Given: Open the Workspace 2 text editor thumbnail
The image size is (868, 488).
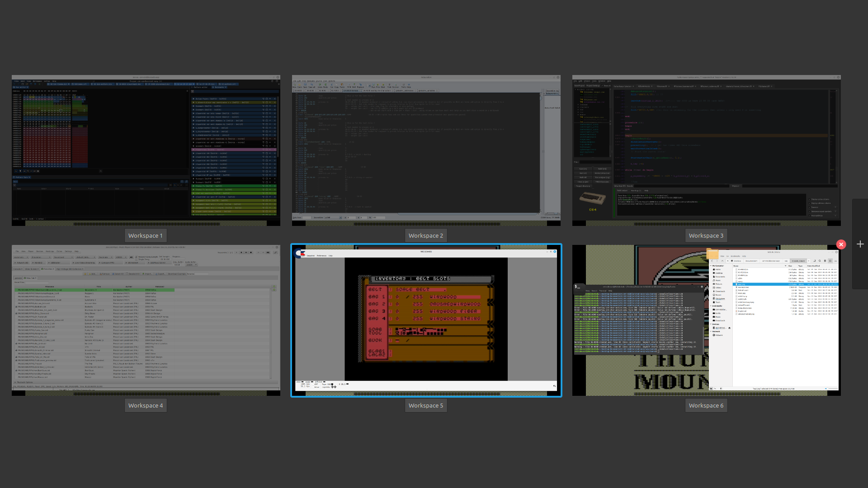Looking at the screenshot, I should coord(426,150).
